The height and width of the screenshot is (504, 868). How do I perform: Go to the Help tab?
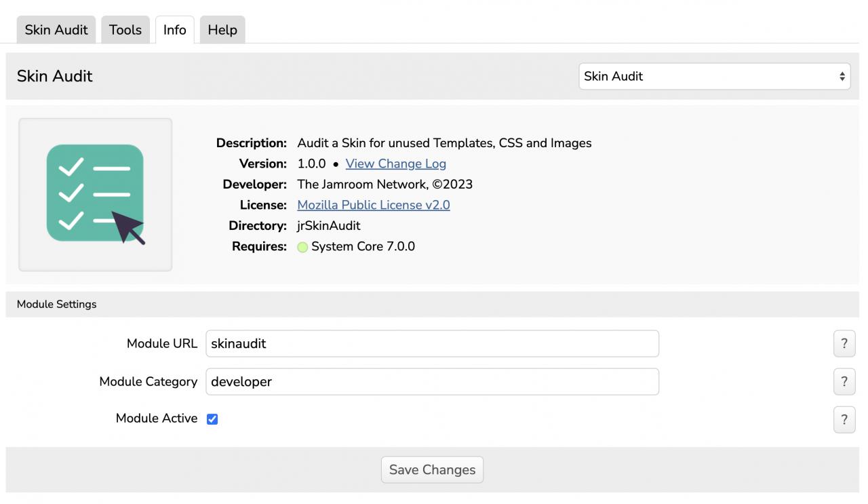[222, 30]
